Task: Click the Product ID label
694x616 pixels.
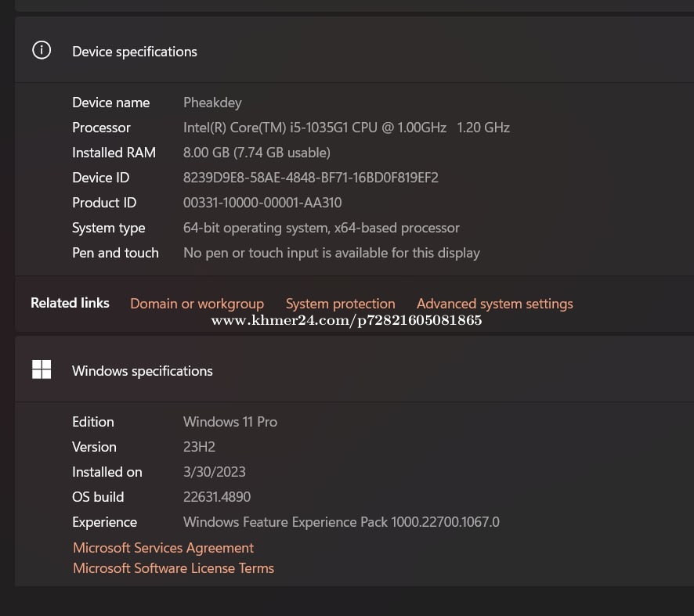Action: click(104, 203)
